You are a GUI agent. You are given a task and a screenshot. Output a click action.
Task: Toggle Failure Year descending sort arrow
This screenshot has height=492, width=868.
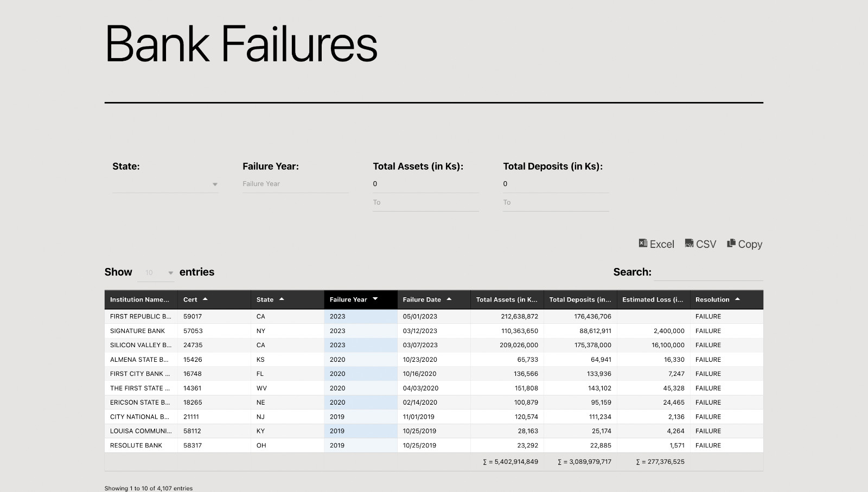375,299
